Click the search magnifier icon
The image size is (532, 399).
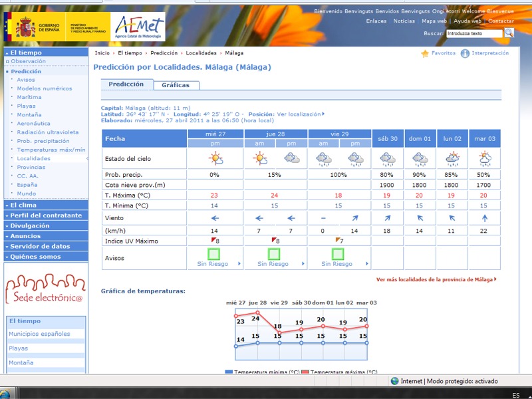pyautogui.click(x=509, y=33)
